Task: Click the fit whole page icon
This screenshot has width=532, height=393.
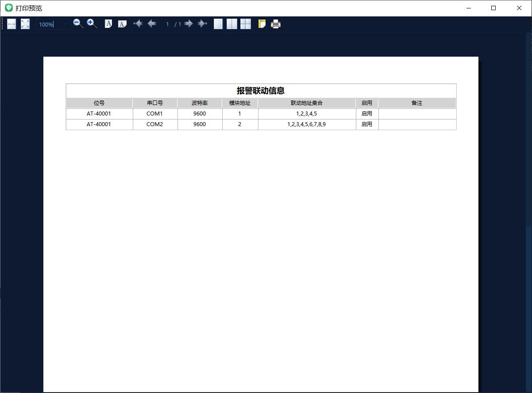Action: 25,24
